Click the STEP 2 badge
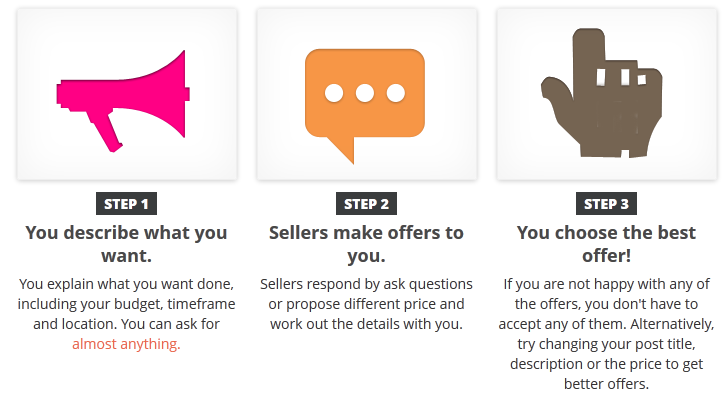 point(366,204)
